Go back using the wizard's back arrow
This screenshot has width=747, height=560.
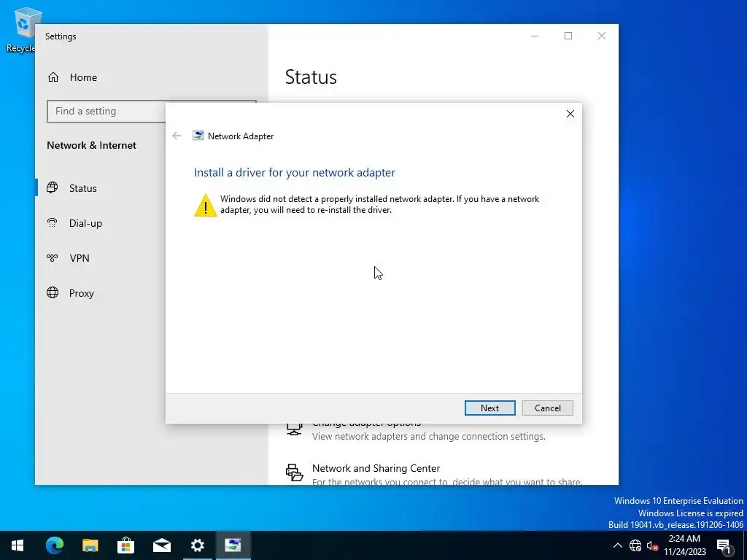coord(177,136)
